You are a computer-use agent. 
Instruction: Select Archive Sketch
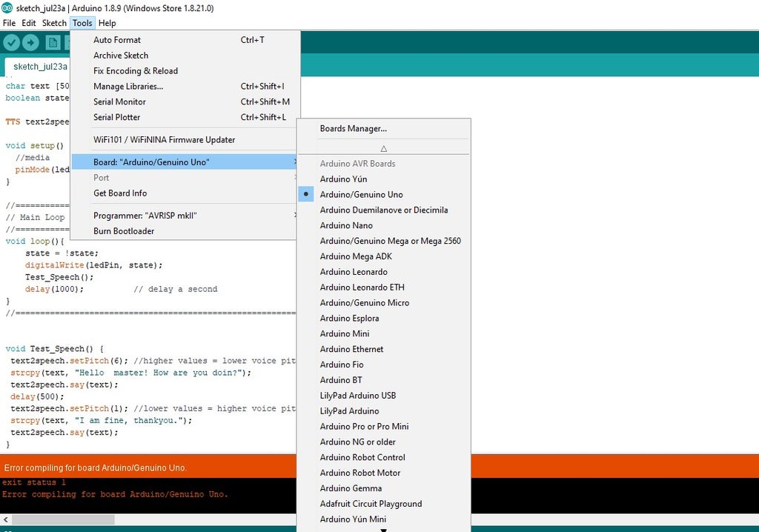pyautogui.click(x=184, y=55)
